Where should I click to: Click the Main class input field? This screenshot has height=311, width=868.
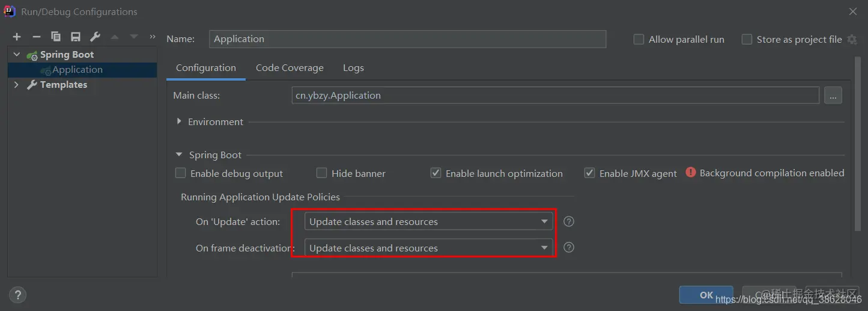click(x=556, y=95)
